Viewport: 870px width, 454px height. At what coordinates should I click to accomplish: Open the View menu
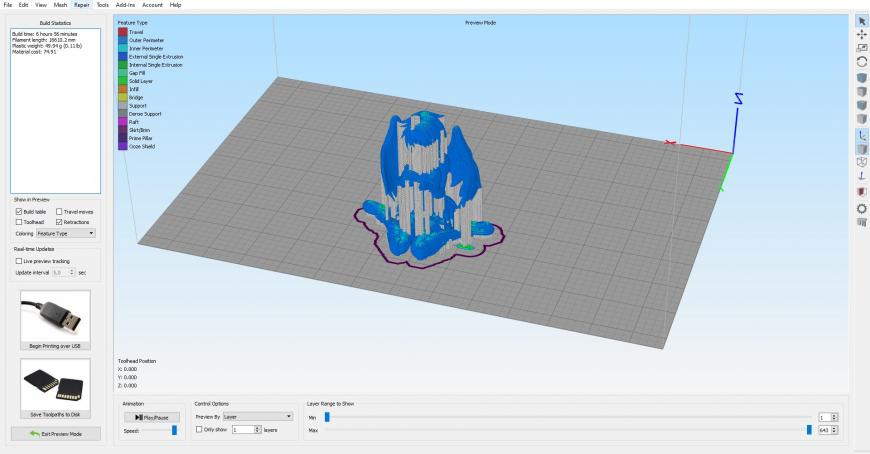pyautogui.click(x=41, y=4)
